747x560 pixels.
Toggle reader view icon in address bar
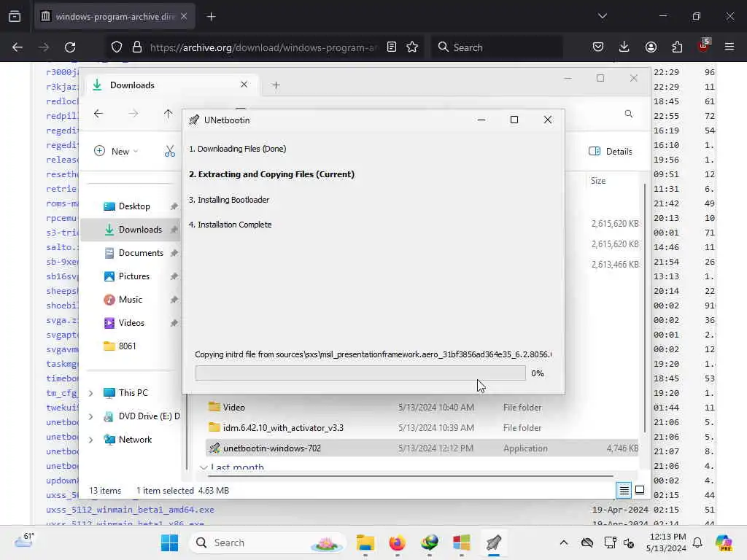392,47
